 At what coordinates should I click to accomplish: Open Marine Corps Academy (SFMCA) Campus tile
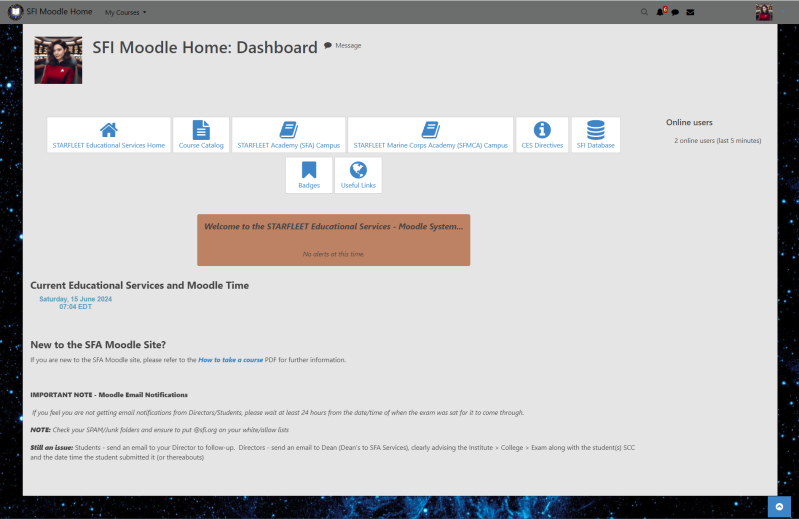pos(431,135)
